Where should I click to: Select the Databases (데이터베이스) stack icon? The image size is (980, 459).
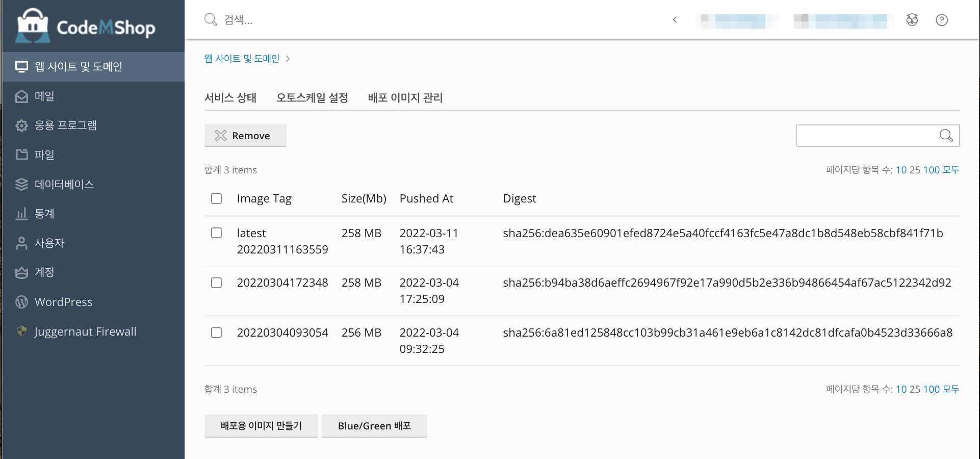[x=21, y=184]
